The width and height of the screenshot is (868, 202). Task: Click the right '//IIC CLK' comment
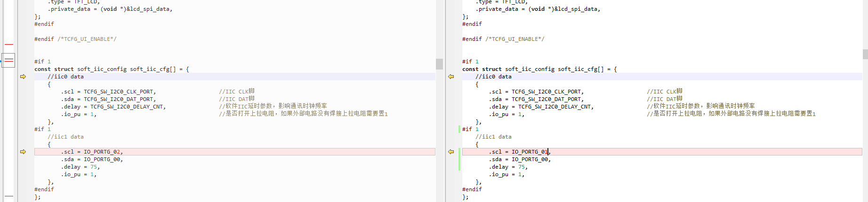click(664, 92)
